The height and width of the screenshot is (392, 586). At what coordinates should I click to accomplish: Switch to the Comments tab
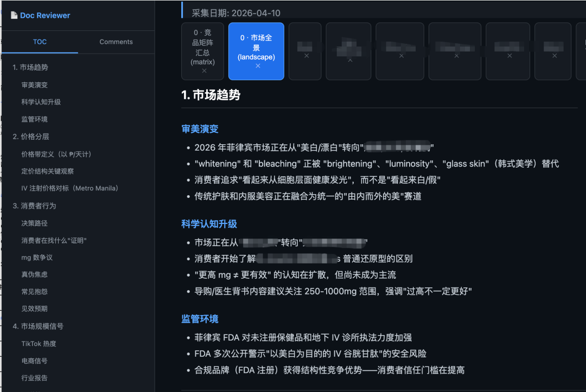click(x=116, y=42)
